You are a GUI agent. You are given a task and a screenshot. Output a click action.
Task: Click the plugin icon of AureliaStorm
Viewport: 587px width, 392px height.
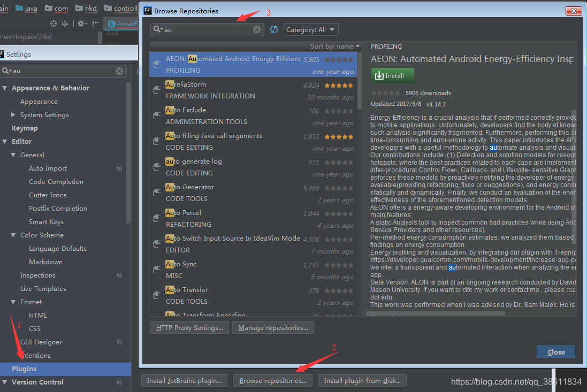pos(157,90)
